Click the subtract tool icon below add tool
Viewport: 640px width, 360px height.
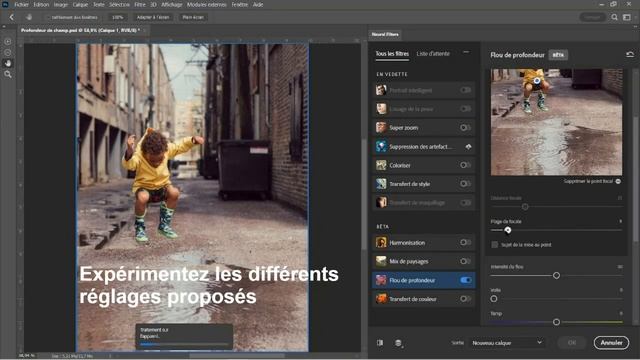click(x=8, y=53)
